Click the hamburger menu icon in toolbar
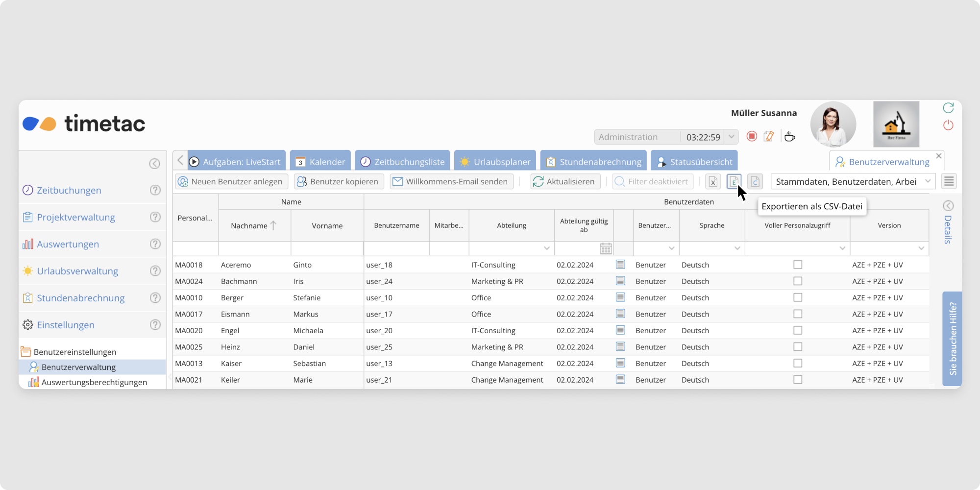Viewport: 980px width, 490px height. pos(949,181)
